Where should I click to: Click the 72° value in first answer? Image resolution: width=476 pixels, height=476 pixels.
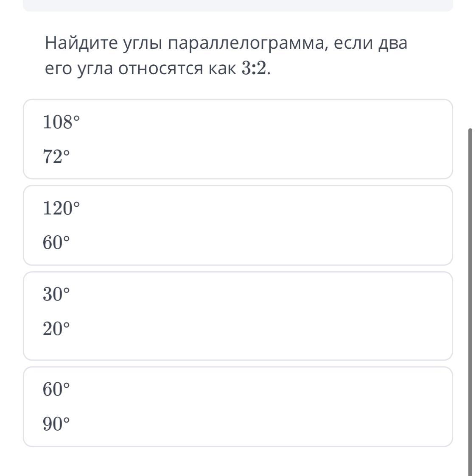coord(56,157)
